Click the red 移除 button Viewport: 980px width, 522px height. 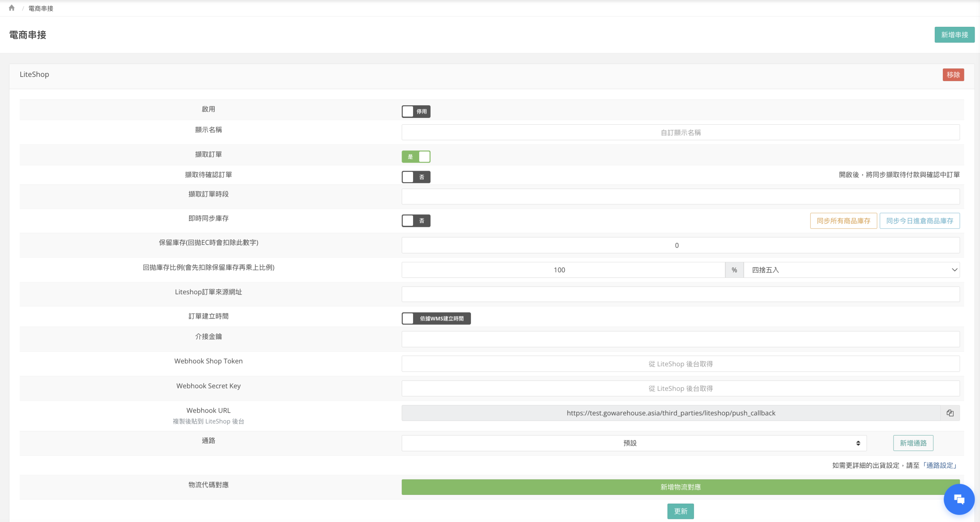click(x=953, y=75)
